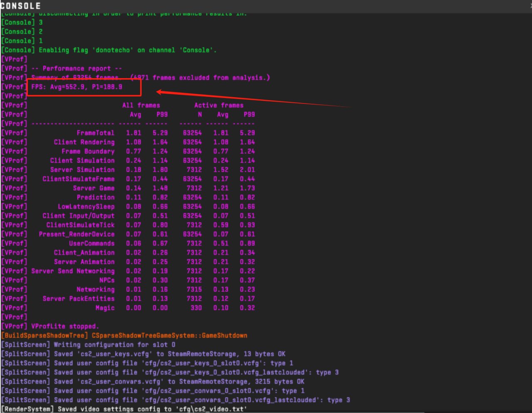Click the 'Active frames' column header
The width and height of the screenshot is (532, 413).
[219, 105]
